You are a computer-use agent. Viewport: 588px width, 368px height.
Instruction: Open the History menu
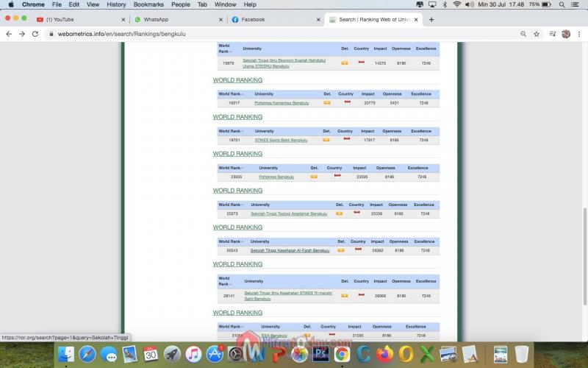[x=116, y=4]
